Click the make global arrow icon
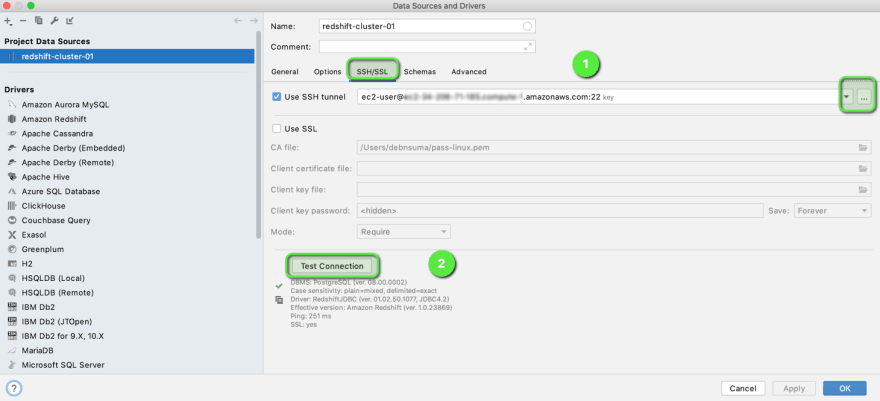This screenshot has height=401, width=880. pos(70,21)
